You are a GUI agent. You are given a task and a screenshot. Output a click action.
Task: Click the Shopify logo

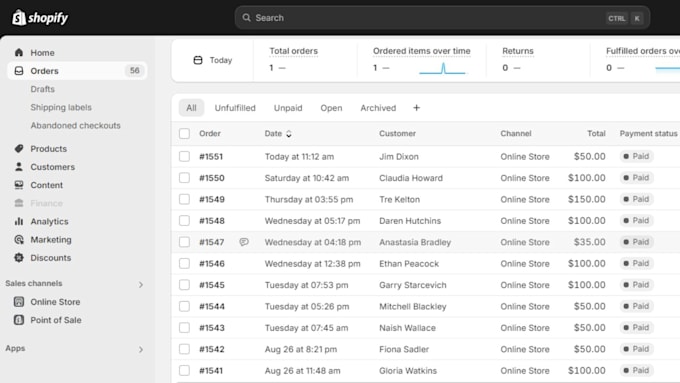tap(39, 18)
